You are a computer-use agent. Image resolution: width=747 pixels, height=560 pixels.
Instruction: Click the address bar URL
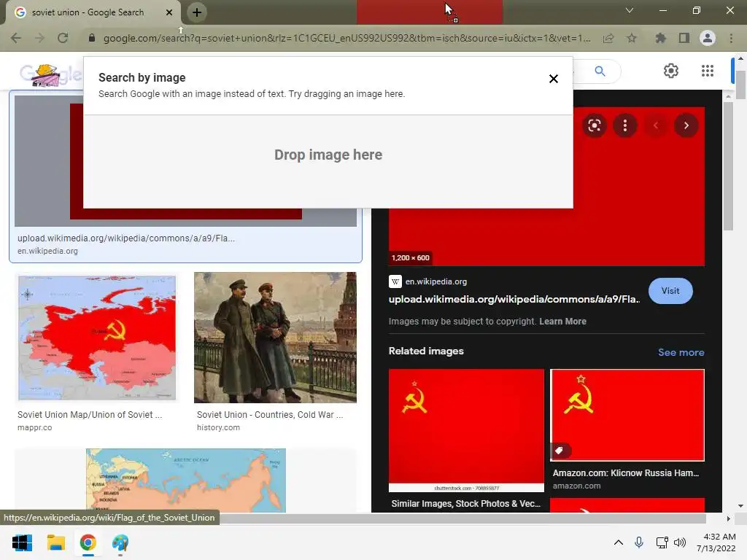pos(347,38)
